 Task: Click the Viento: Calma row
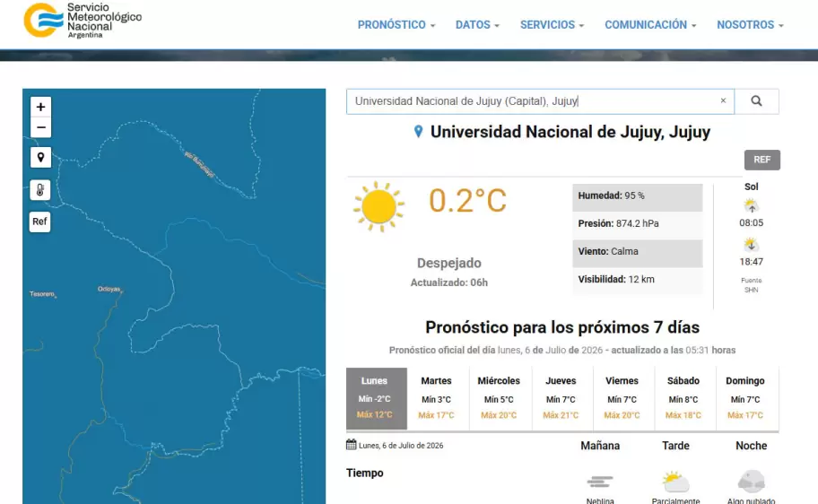click(638, 252)
